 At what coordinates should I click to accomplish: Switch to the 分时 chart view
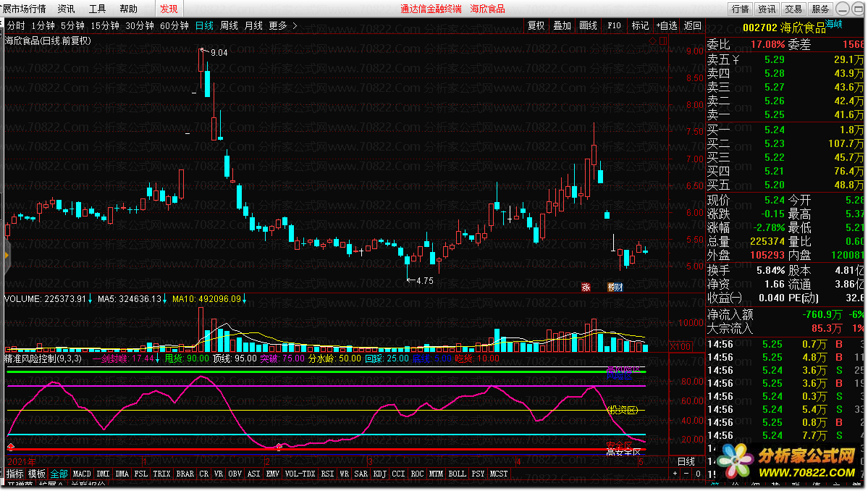(x=16, y=25)
